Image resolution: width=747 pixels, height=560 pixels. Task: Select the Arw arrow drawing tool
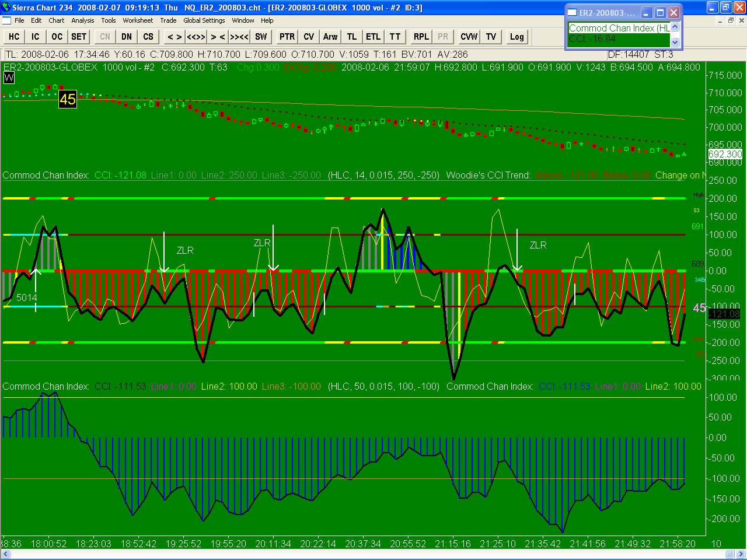point(330,37)
